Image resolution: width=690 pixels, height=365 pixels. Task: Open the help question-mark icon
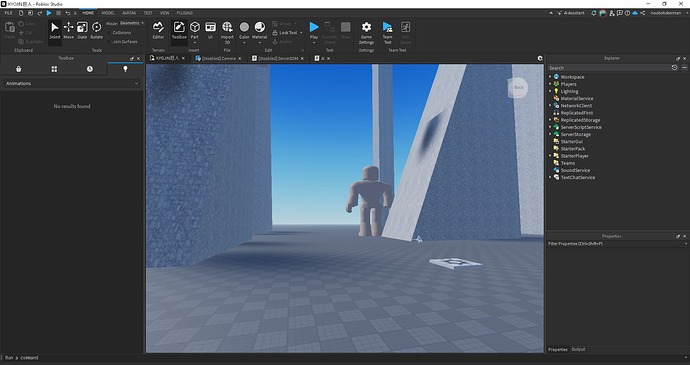tap(627, 13)
